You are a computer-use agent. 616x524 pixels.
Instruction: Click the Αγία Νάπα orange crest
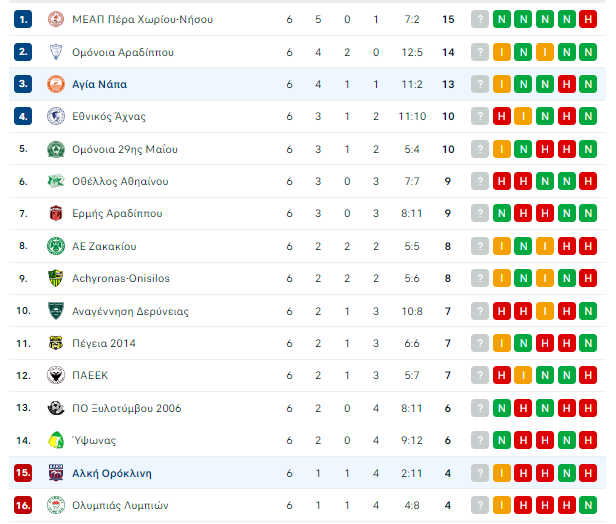tap(56, 84)
